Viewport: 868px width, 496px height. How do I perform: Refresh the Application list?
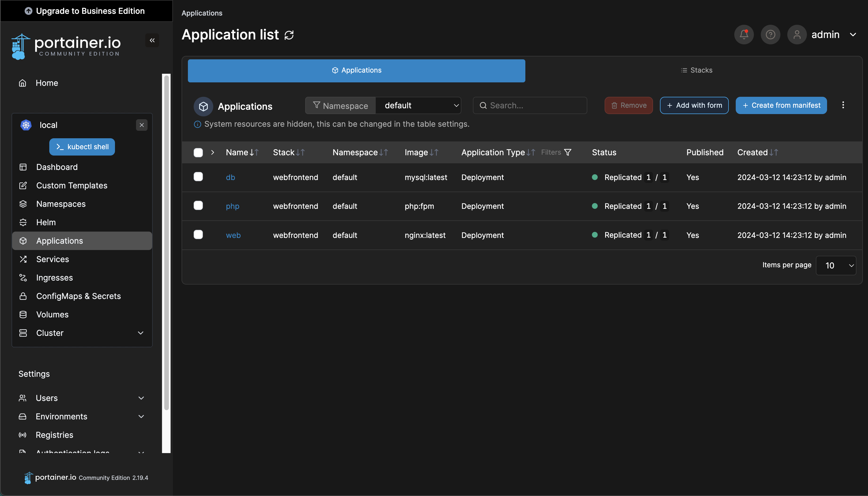(289, 35)
